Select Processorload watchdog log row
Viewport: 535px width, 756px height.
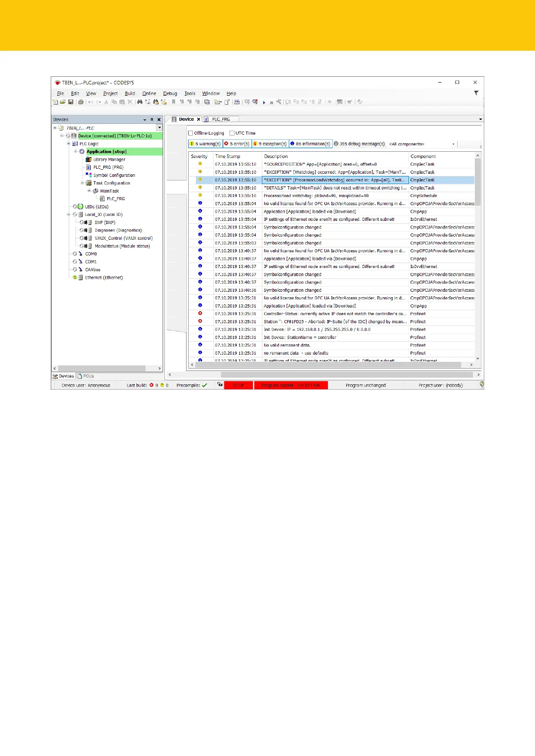332,196
